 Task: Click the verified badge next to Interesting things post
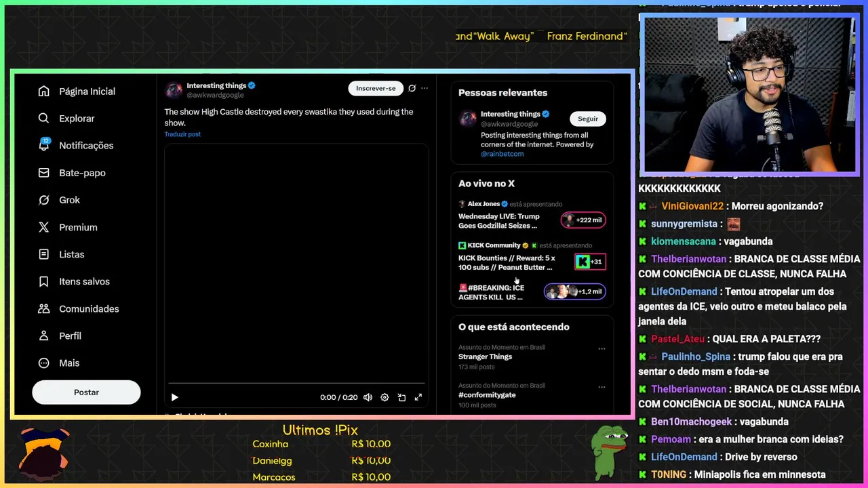point(252,85)
